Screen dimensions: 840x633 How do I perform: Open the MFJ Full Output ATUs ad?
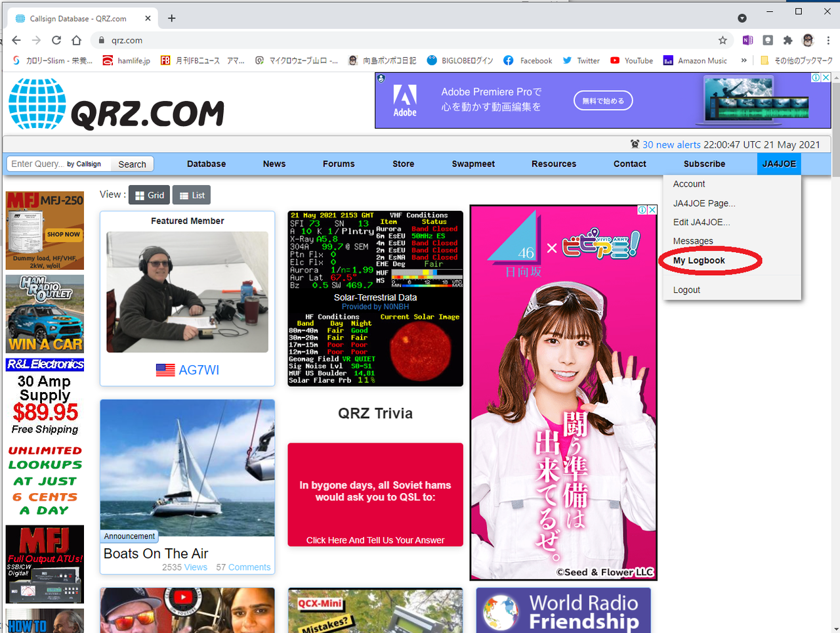(45, 564)
